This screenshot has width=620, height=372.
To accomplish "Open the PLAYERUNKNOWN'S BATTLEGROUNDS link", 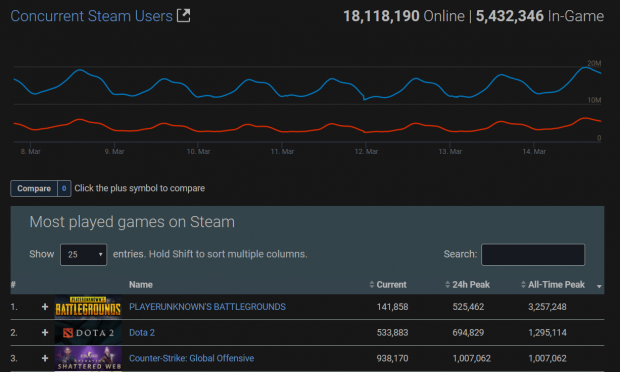I will click(x=207, y=307).
